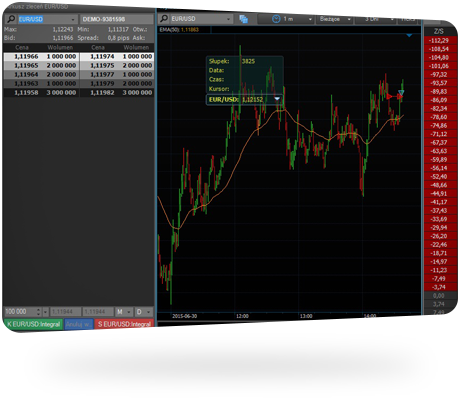Click the EMA(50) 1,11863 indicator label
The height and width of the screenshot is (400, 460).
(x=179, y=30)
